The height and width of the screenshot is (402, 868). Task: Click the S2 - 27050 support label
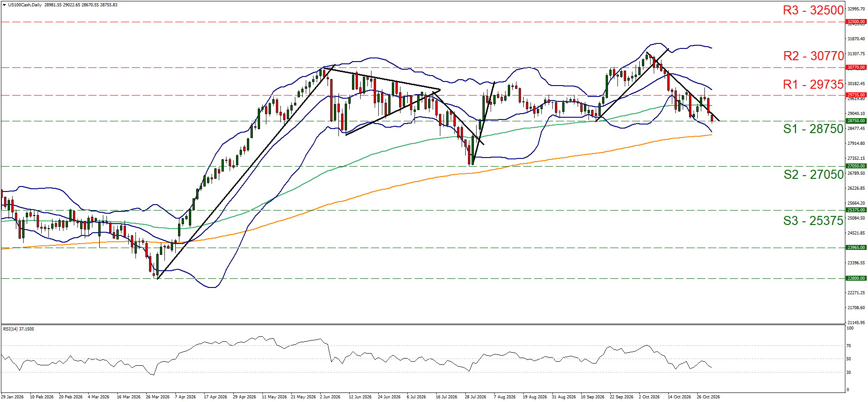[814, 175]
